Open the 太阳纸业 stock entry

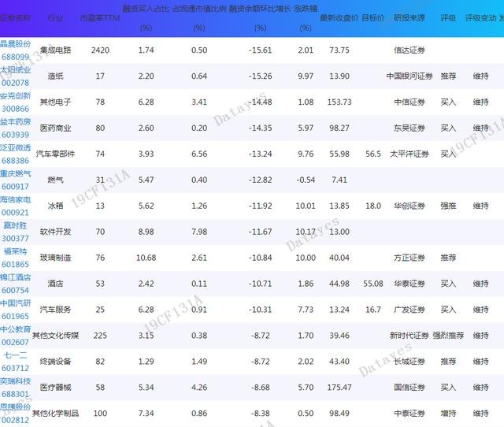click(16, 70)
